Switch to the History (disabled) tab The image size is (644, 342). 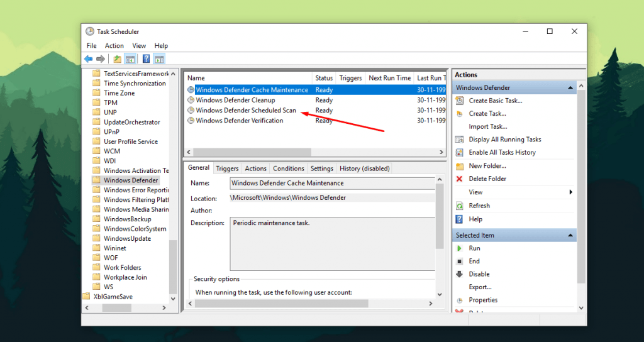coord(364,168)
